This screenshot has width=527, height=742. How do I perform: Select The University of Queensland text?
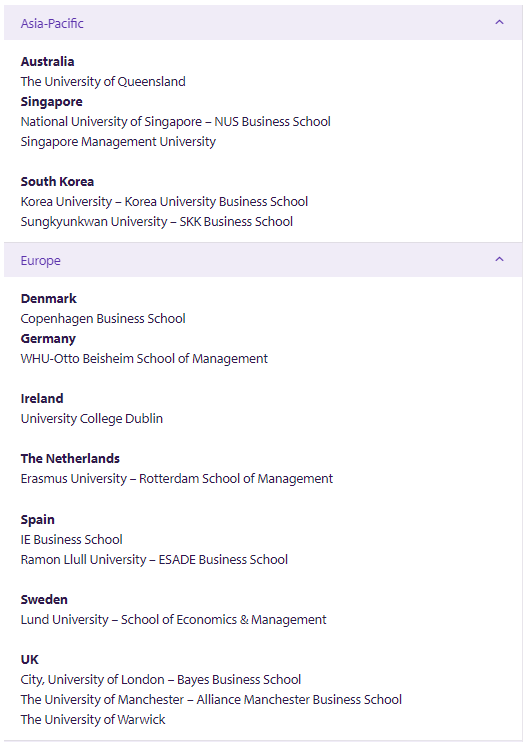[x=103, y=81]
